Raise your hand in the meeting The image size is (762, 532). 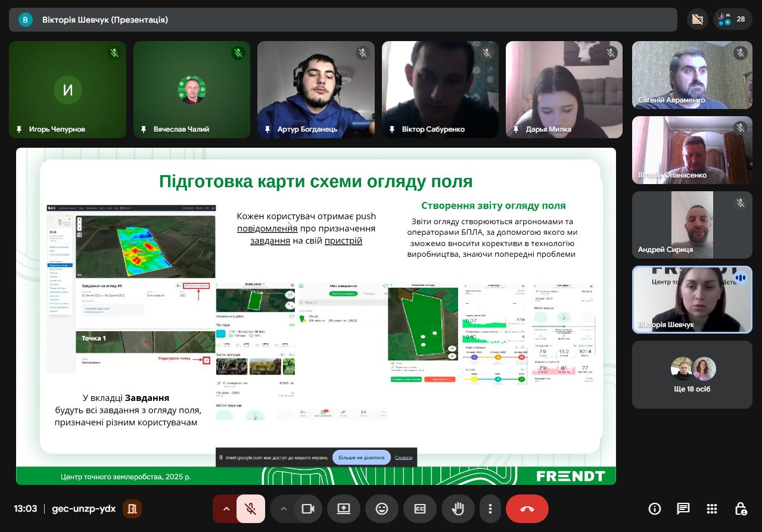(x=458, y=509)
